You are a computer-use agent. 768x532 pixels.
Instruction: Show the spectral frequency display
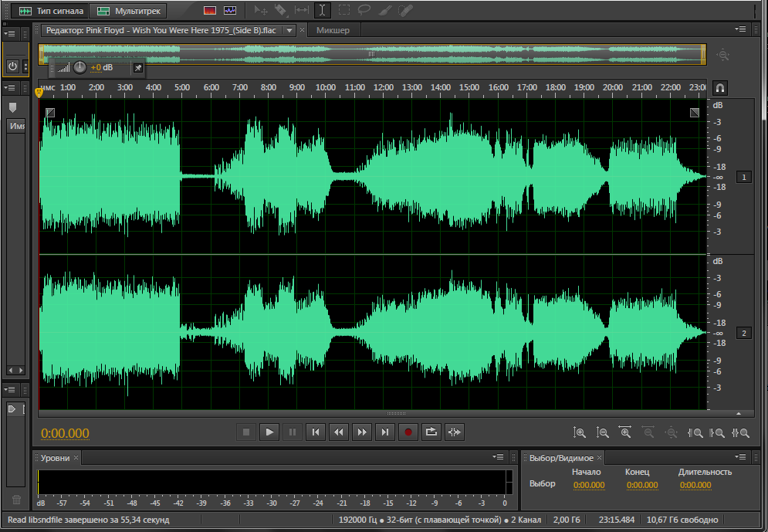210,10
